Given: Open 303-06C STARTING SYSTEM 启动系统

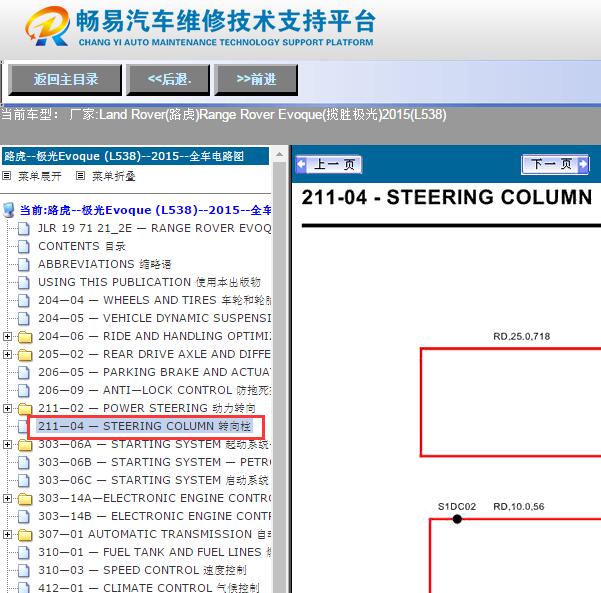Looking at the screenshot, I should pyautogui.click(x=153, y=480).
